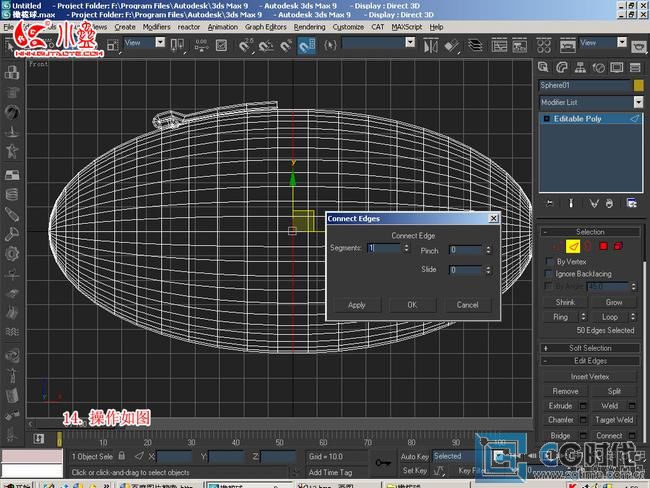Click the Insert Vertex button
650x488 pixels.
tap(589, 376)
